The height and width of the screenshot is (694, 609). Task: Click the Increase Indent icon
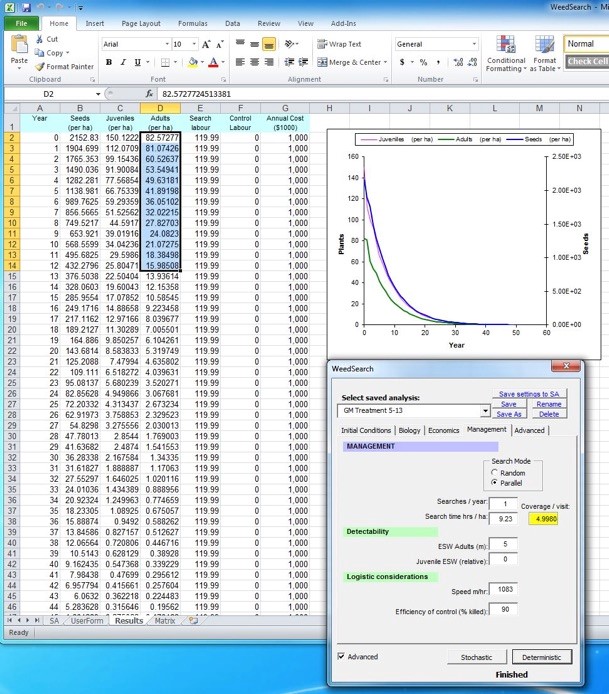303,62
